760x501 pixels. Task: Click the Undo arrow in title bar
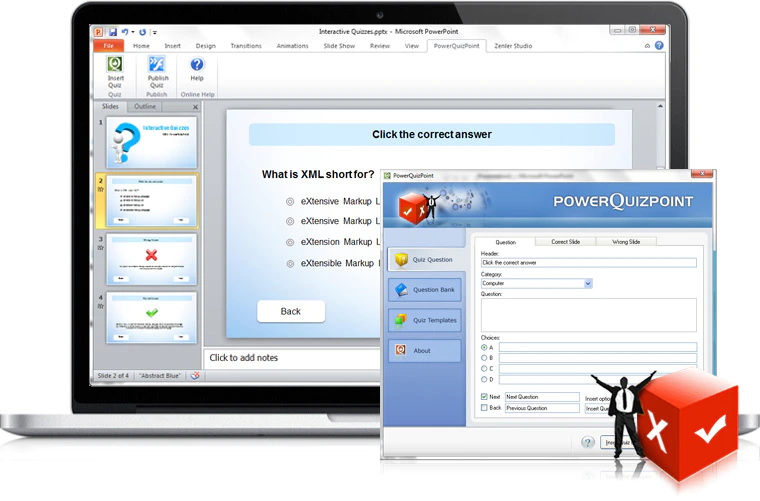click(x=125, y=32)
